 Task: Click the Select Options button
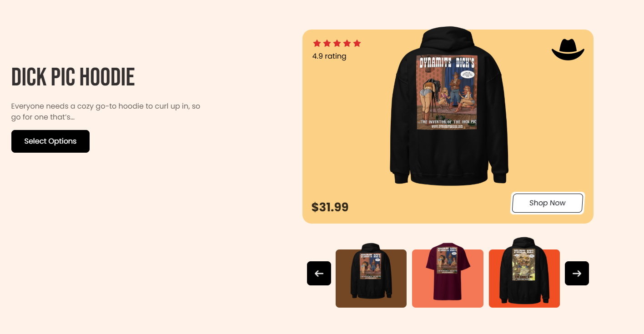pyautogui.click(x=50, y=141)
